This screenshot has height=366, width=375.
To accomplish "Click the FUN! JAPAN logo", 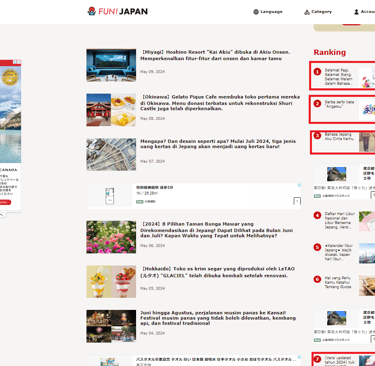I will pos(117,11).
